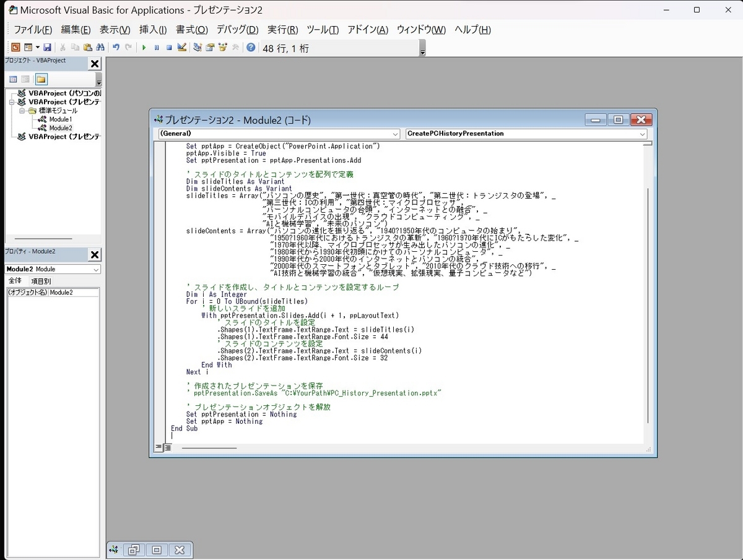Click the Undo arrow icon
The height and width of the screenshot is (560, 743).
tap(116, 47)
